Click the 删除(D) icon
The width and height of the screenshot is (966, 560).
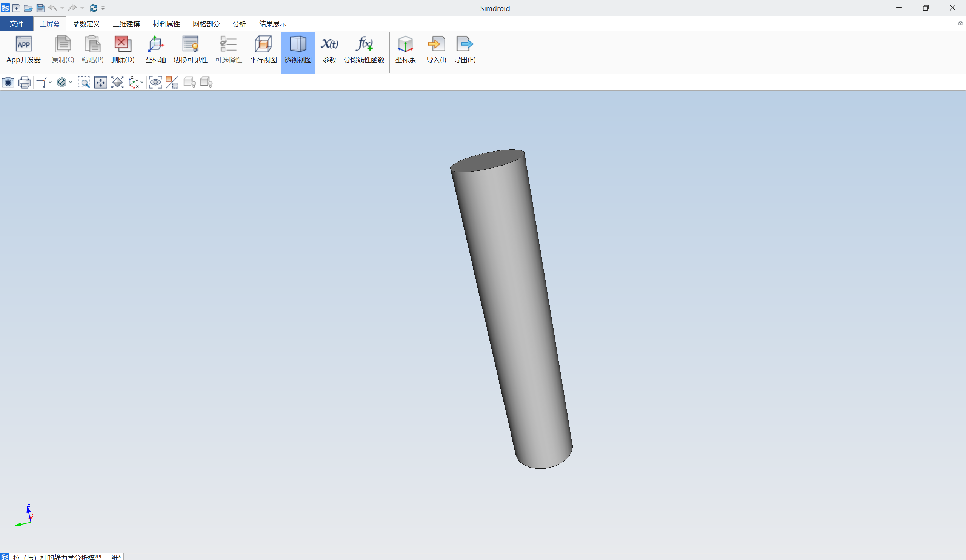122,51
